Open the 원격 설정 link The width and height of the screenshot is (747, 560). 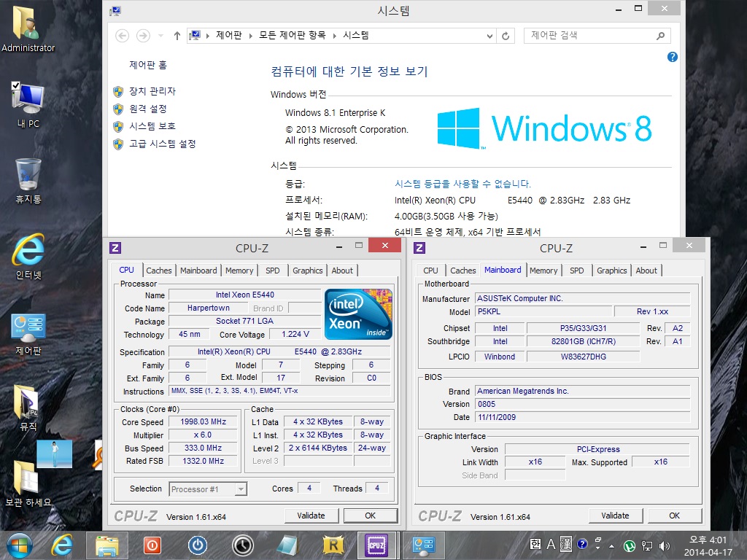point(147,109)
